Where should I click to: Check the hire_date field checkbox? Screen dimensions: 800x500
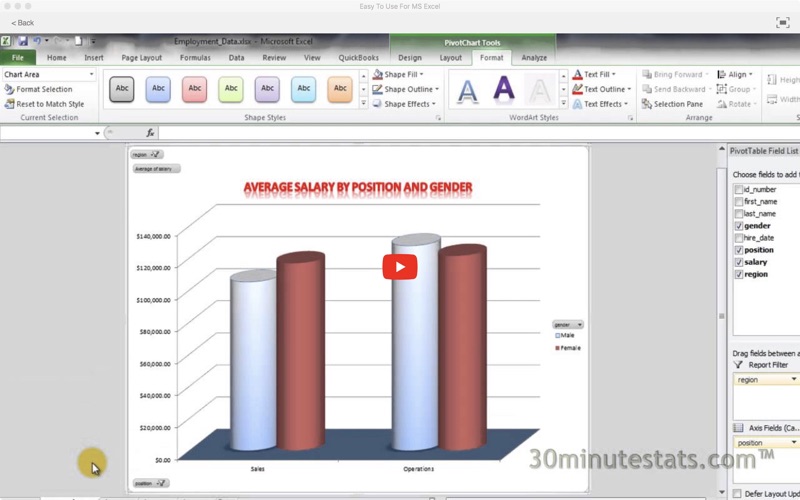[x=738, y=238]
